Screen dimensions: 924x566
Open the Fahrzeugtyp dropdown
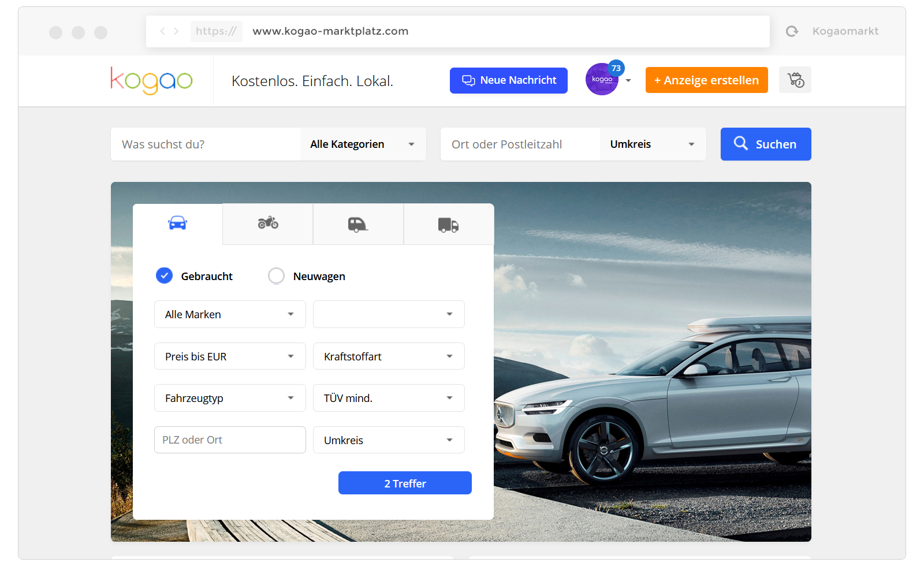click(x=230, y=398)
